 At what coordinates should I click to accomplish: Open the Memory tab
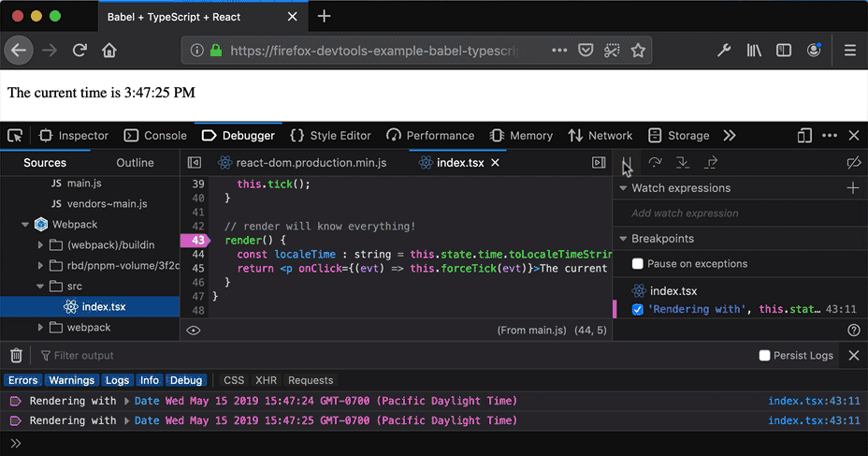click(521, 136)
